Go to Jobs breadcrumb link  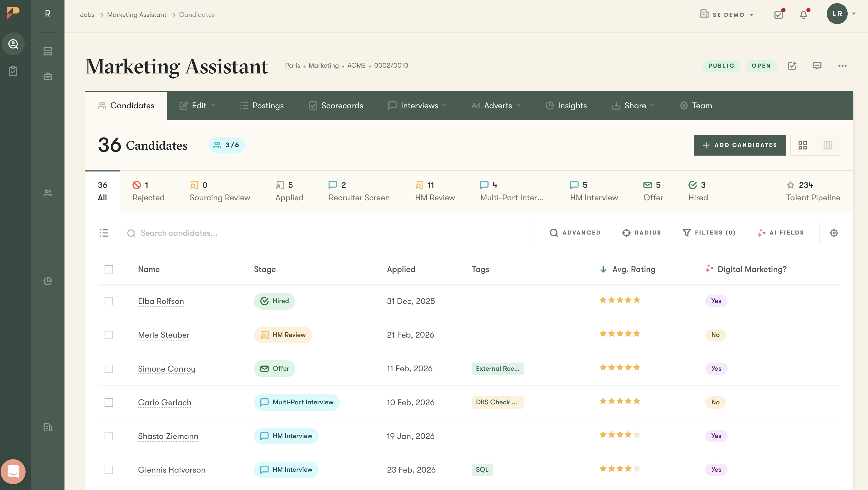87,15
